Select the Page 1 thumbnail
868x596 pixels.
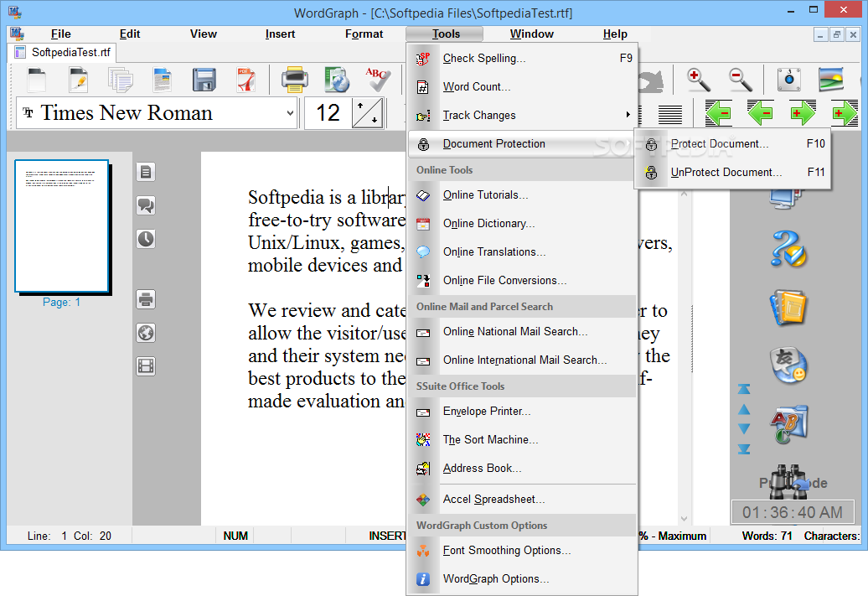61,226
